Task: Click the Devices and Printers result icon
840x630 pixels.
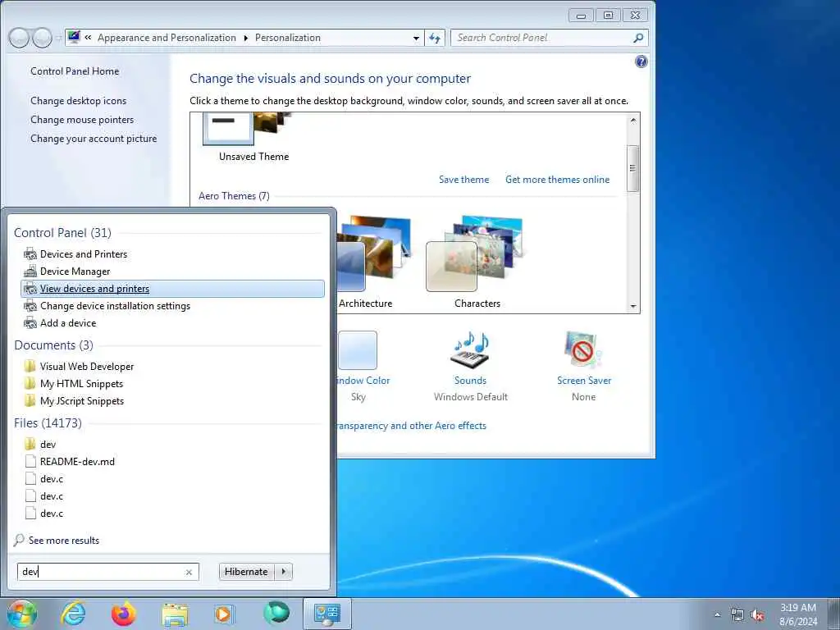Action: tap(30, 254)
